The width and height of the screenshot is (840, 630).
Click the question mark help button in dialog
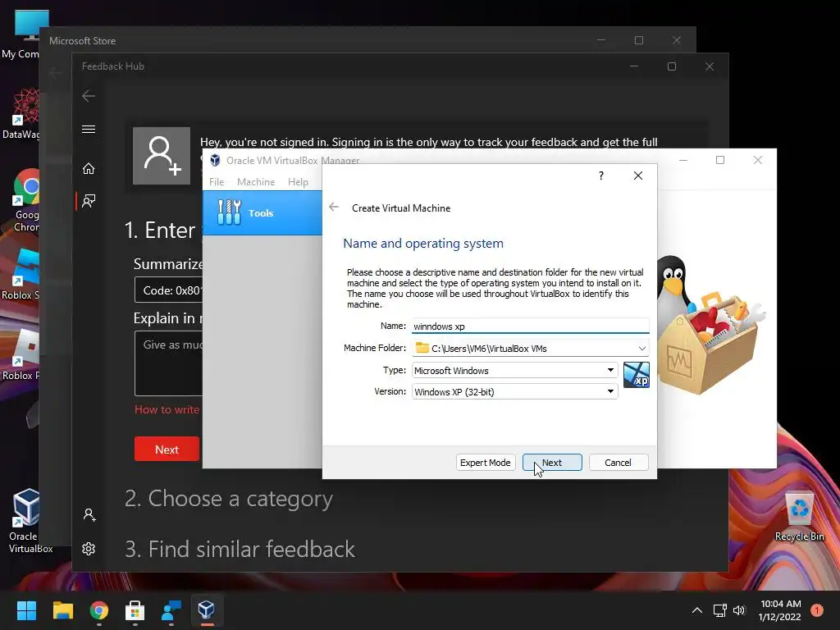[601, 176]
